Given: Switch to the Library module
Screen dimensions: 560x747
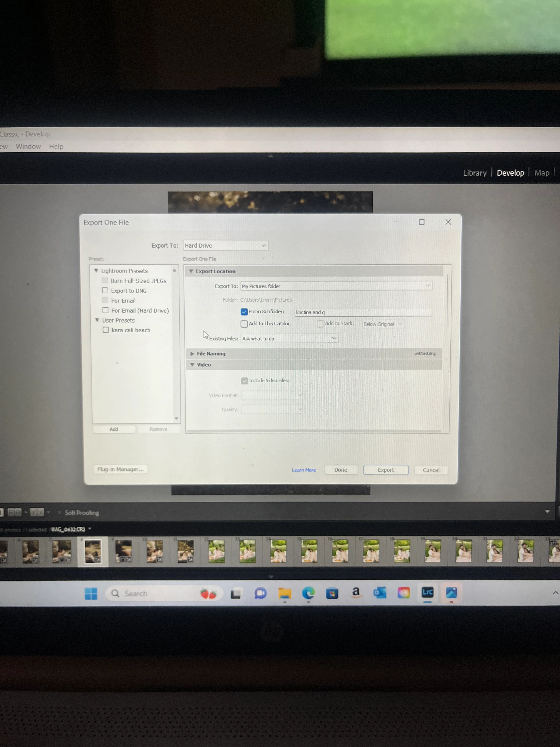Looking at the screenshot, I should [474, 173].
